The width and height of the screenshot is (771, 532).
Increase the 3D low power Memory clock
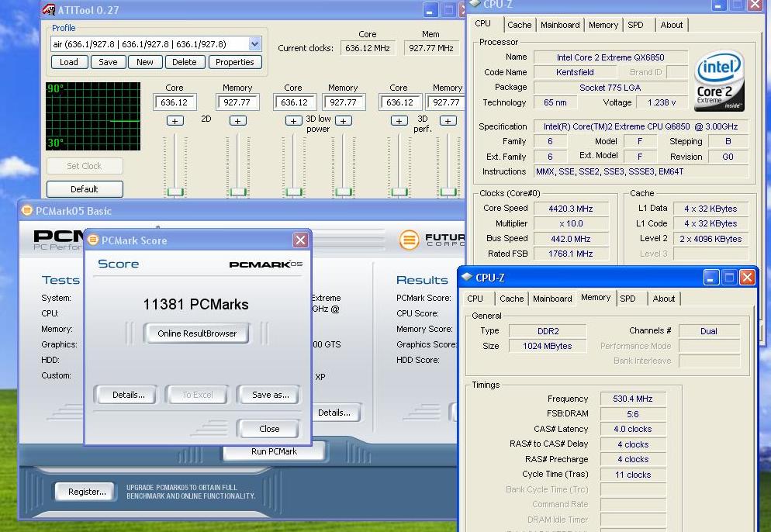pos(343,120)
